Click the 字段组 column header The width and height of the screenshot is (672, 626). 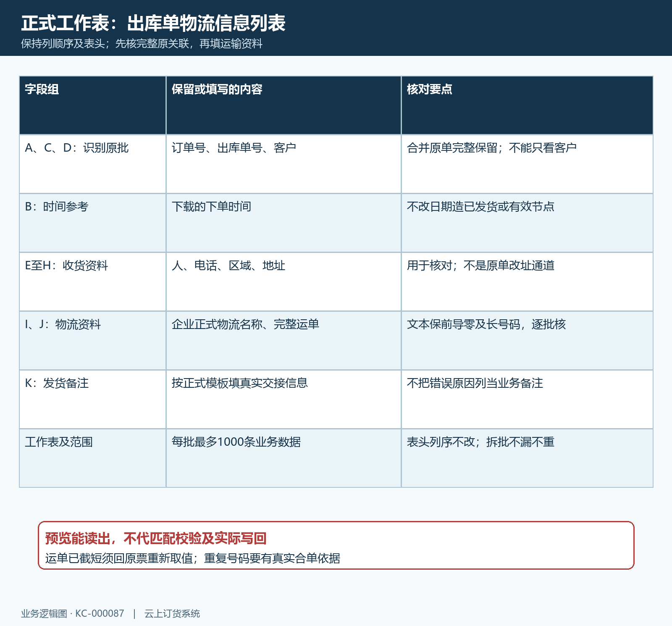[x=93, y=105]
